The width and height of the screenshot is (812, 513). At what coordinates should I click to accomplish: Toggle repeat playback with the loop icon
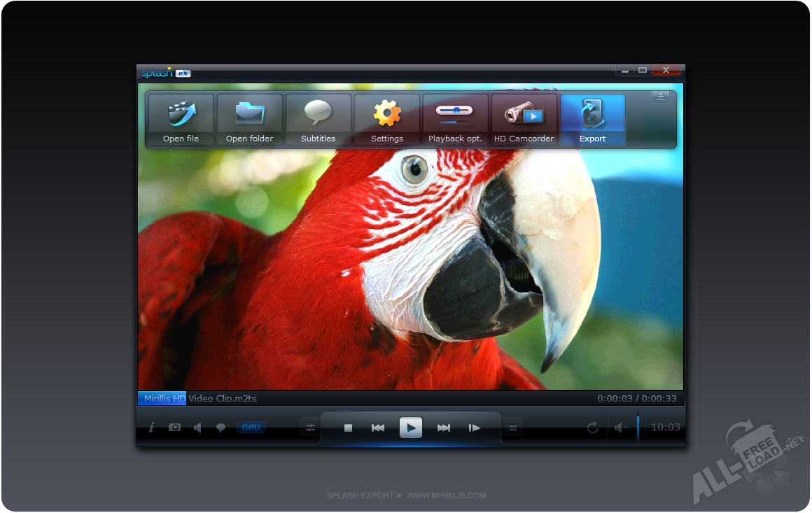(592, 428)
